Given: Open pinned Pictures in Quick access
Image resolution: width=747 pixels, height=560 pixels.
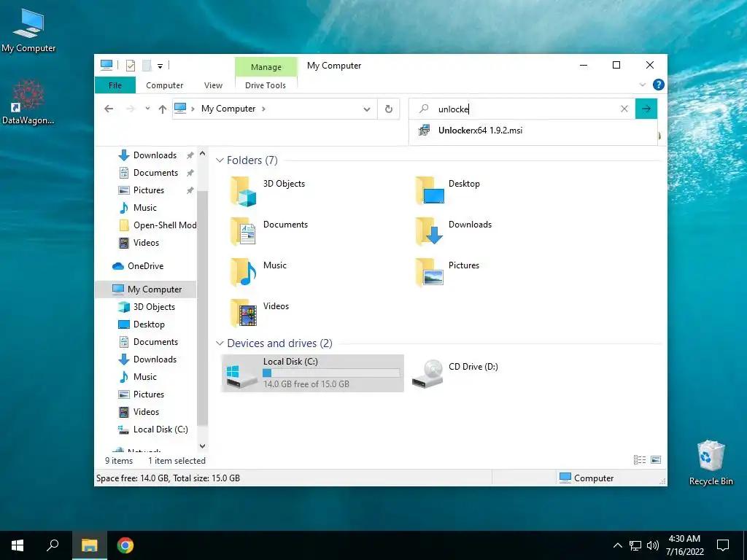Looking at the screenshot, I should pyautogui.click(x=149, y=190).
